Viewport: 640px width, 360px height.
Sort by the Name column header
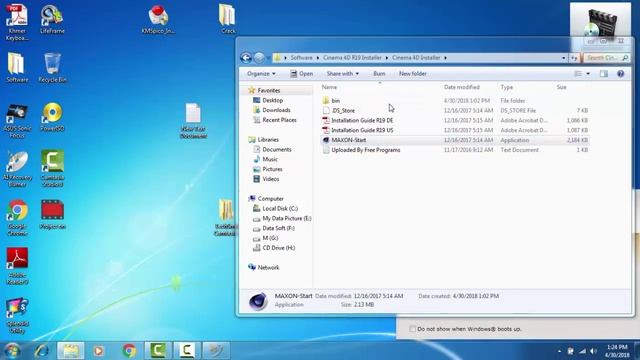click(x=329, y=87)
